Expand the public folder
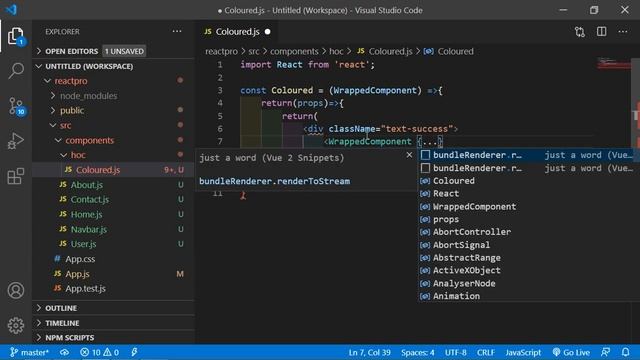The image size is (640, 360). click(x=113, y=111)
